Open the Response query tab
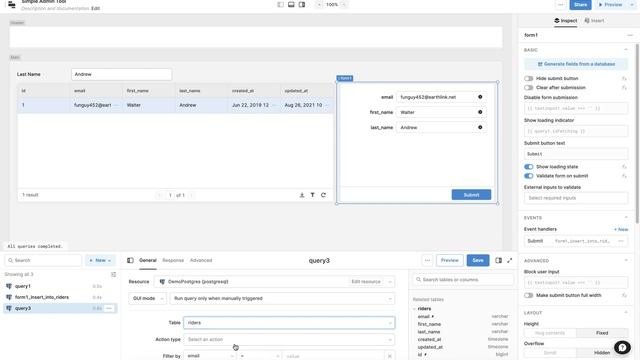This screenshot has height=360, width=640. pyautogui.click(x=173, y=260)
